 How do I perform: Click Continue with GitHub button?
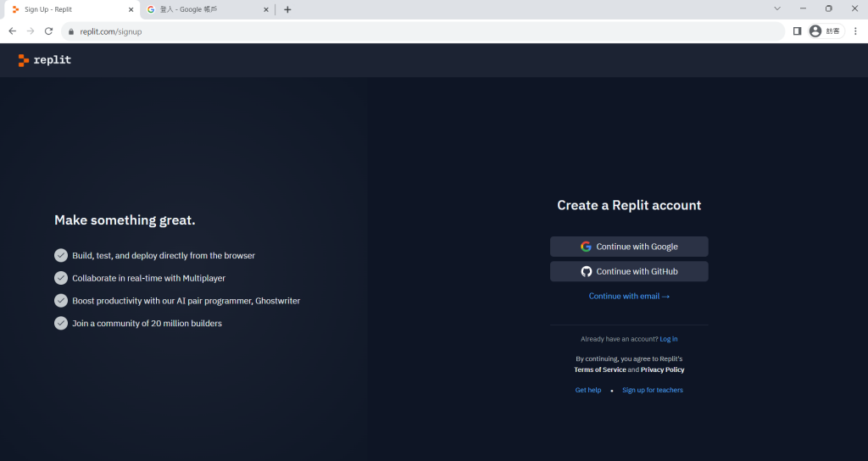629,271
